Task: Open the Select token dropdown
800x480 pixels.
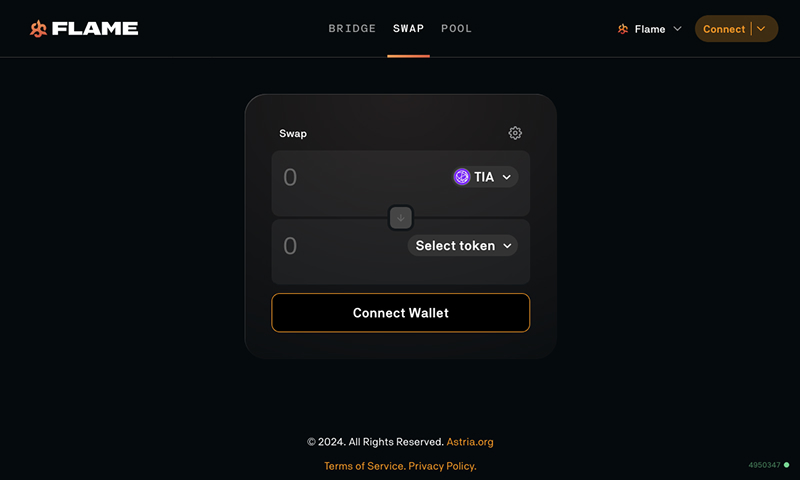Action: coord(463,245)
